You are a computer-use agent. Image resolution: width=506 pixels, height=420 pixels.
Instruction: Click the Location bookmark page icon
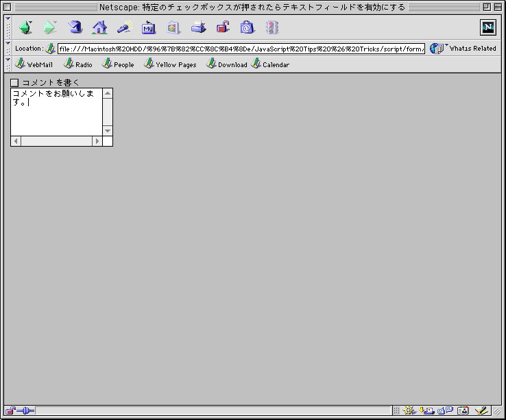(50, 49)
